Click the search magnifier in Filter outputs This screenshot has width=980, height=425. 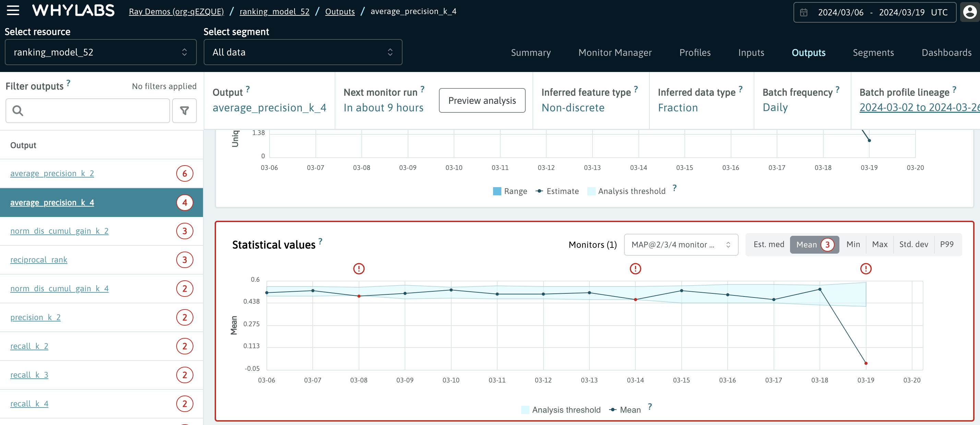click(x=18, y=110)
